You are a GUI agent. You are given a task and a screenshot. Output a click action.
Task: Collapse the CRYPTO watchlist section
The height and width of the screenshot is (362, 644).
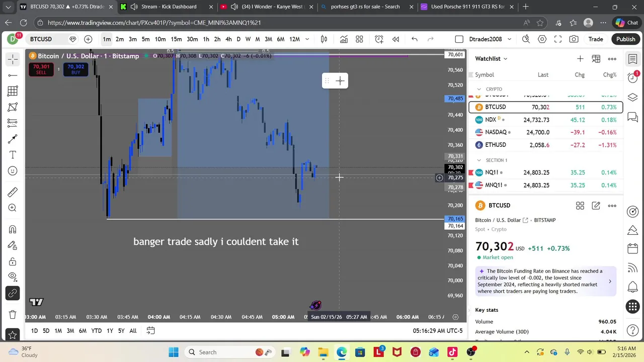479,89
